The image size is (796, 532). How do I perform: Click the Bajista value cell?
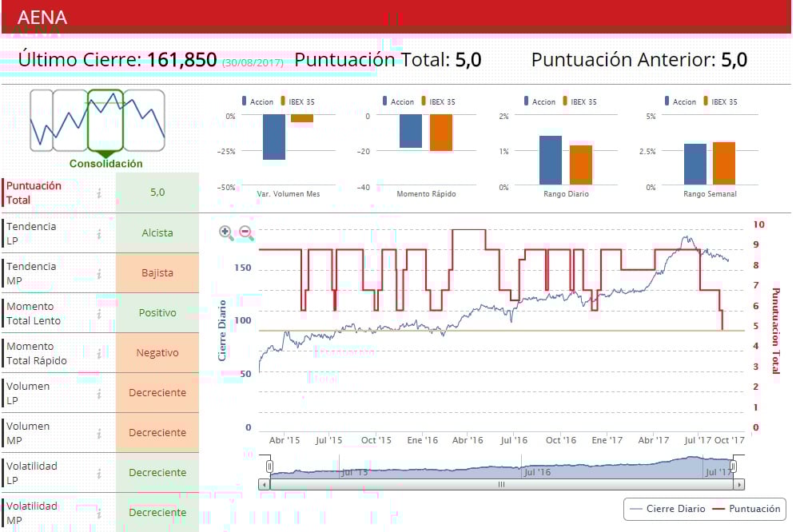tap(157, 273)
